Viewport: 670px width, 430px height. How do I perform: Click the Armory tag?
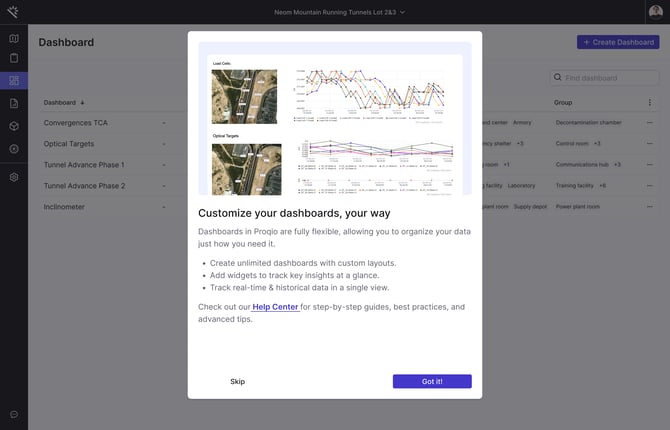click(x=522, y=123)
